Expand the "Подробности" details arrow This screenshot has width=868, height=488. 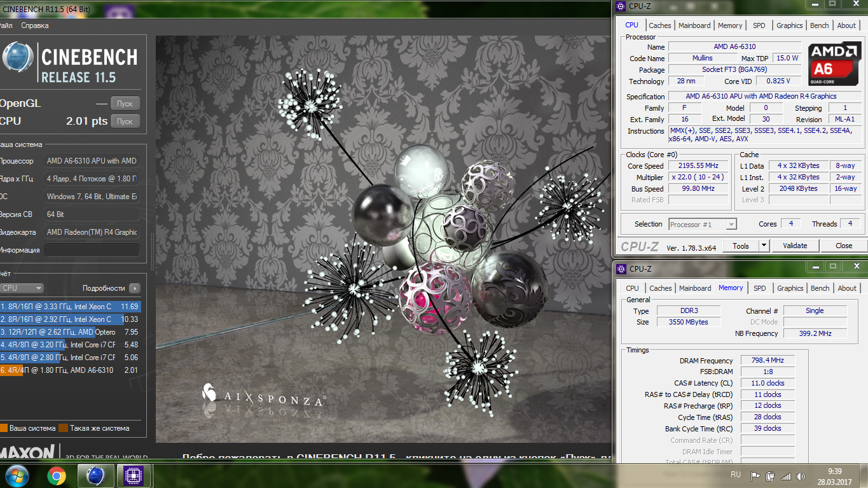coord(134,288)
